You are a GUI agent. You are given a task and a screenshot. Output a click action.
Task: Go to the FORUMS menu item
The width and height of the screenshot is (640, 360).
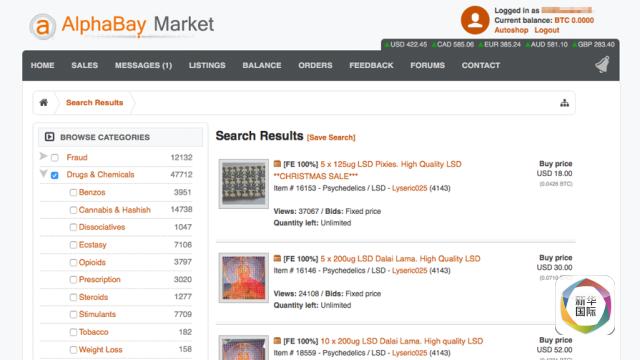[x=427, y=65]
